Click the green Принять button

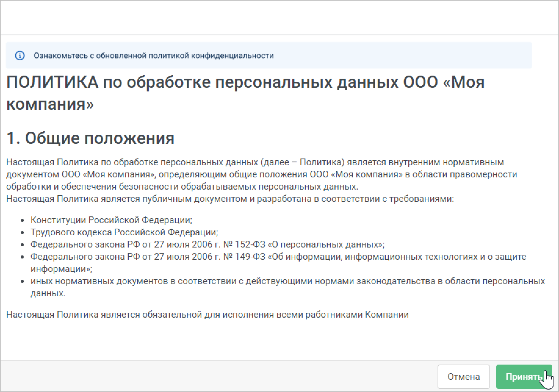click(524, 377)
